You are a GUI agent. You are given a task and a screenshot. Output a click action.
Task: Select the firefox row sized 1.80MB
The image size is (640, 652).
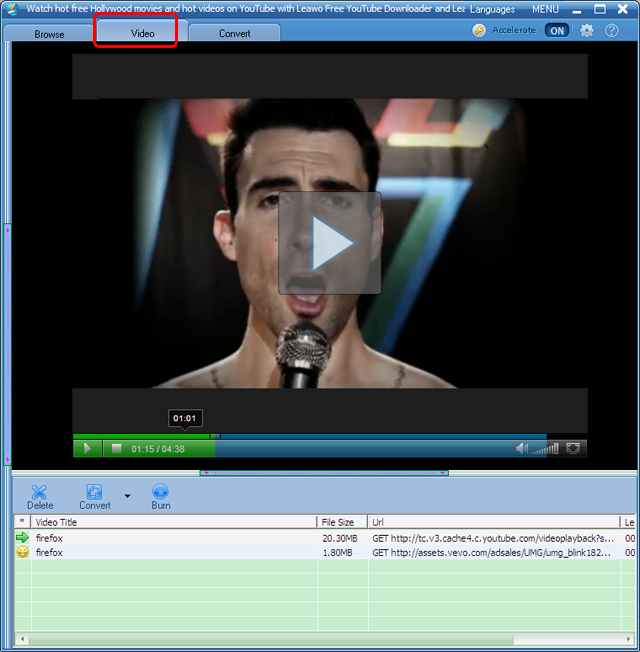[325, 552]
